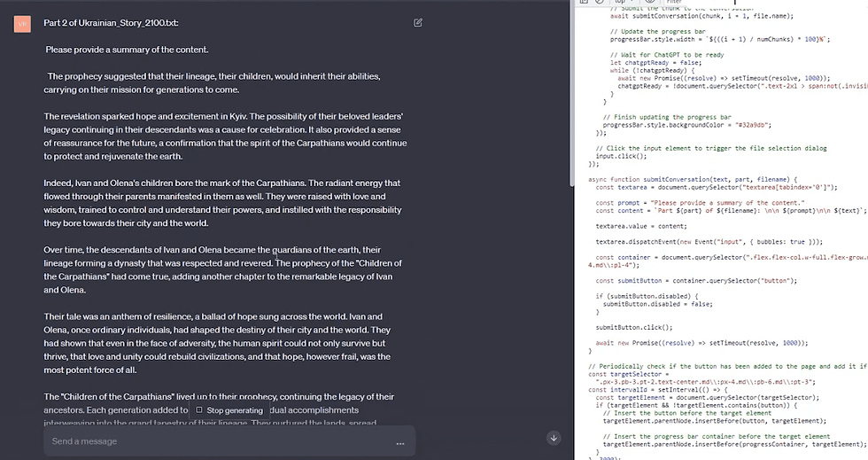Click the line starting "const content = `Part ${part}"
Viewport: 868px width, 460px height.
[x=732, y=211]
